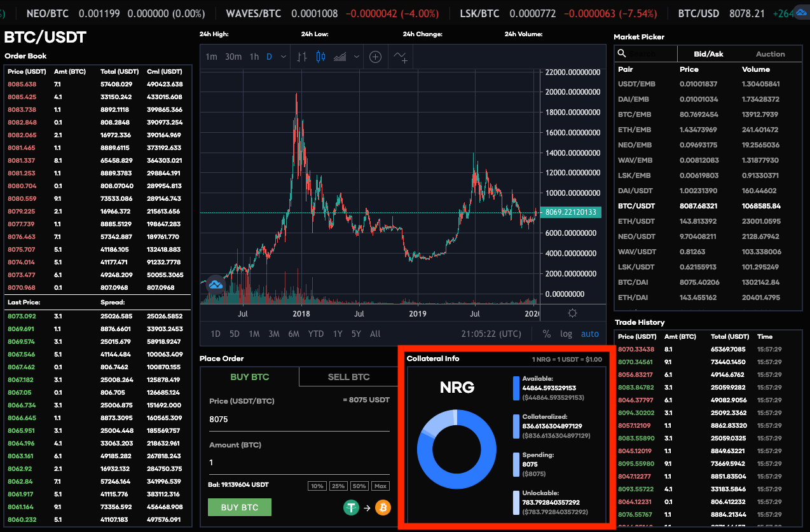The image size is (810, 532).
Task: Click the NEO/BTC ticker item
Action: tap(114, 13)
